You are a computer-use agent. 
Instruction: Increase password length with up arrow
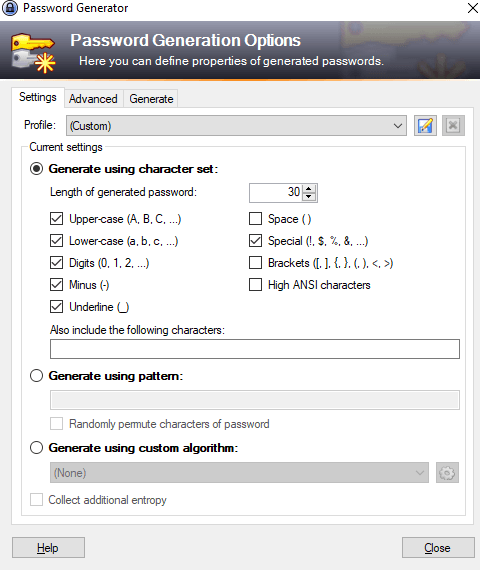click(x=309, y=189)
